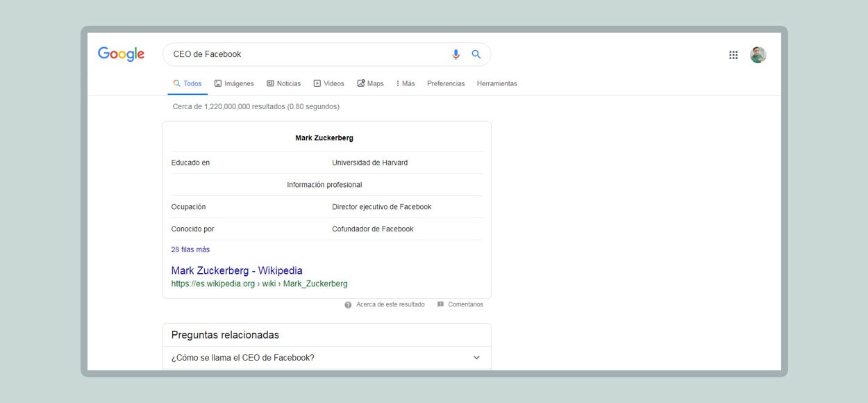
Task: Click the Conocido por label
Action: click(193, 229)
